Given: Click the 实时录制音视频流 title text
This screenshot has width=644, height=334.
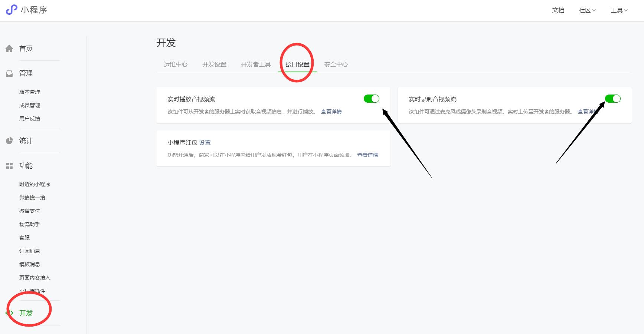Looking at the screenshot, I should 432,99.
